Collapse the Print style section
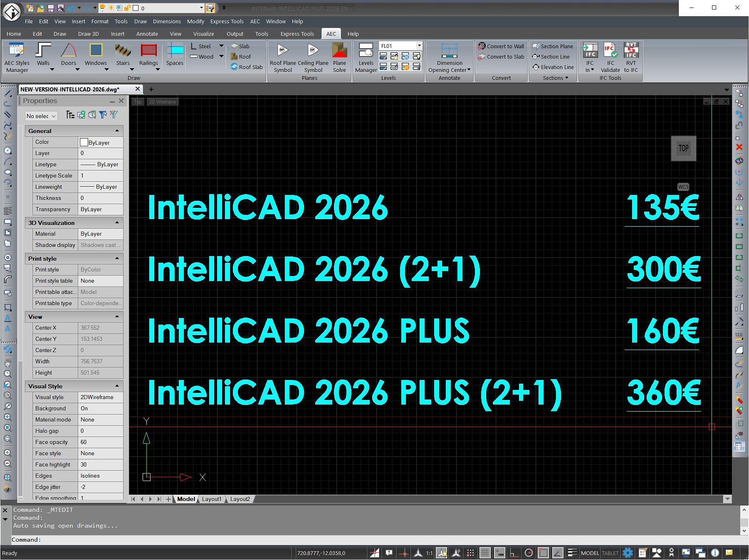Screen dimensions: 749x560 117,259
